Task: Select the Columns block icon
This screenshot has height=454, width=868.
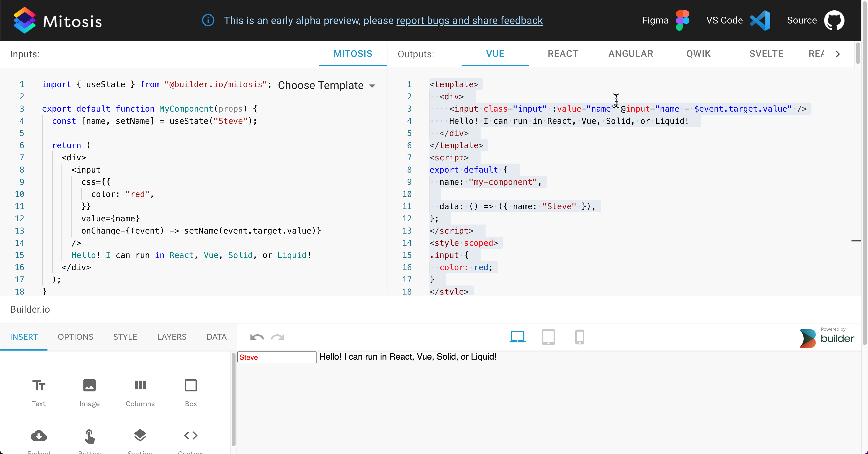Action: [x=140, y=385]
